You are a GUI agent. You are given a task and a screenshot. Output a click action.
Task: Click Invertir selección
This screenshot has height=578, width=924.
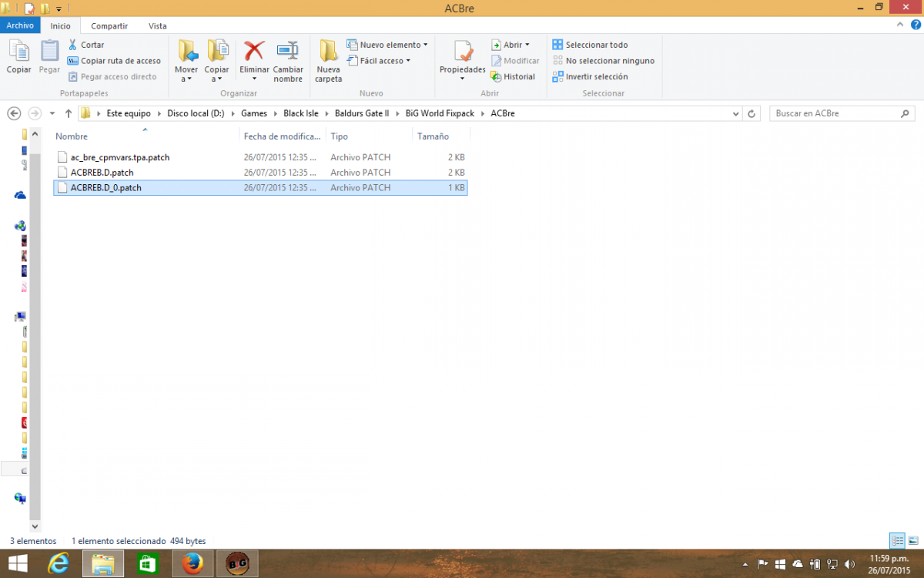(590, 76)
